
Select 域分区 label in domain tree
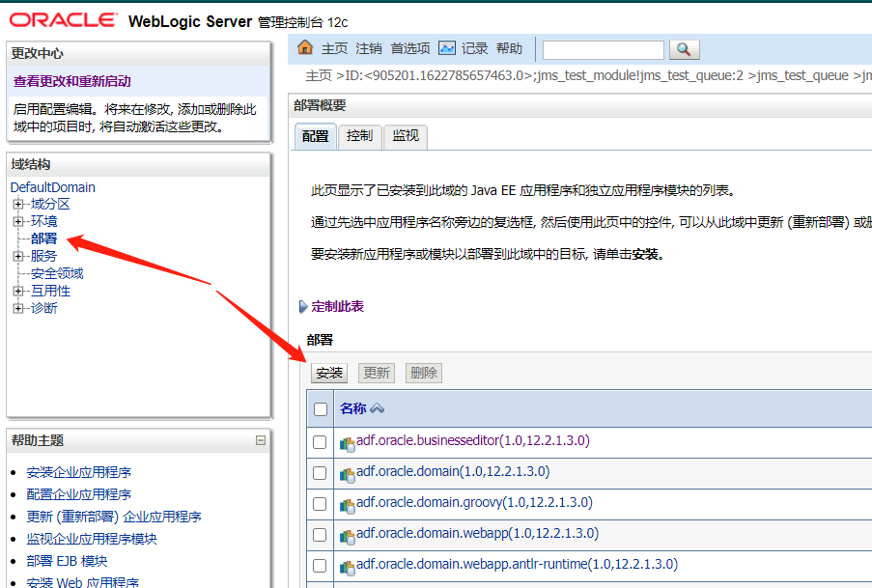click(50, 204)
